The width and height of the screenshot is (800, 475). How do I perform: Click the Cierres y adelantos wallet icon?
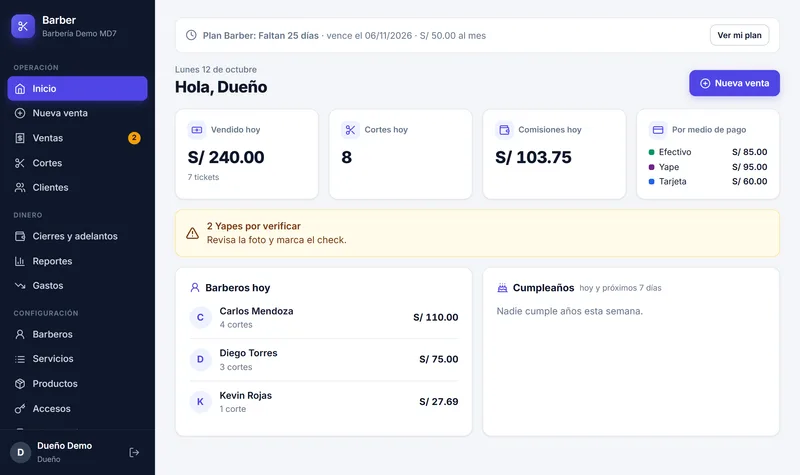[20, 236]
